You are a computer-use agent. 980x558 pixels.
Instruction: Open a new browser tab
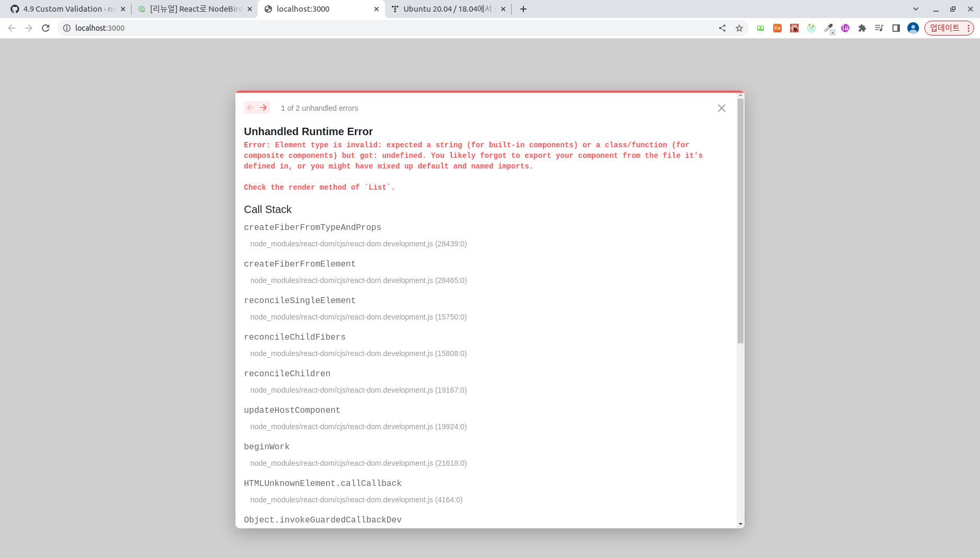point(523,9)
